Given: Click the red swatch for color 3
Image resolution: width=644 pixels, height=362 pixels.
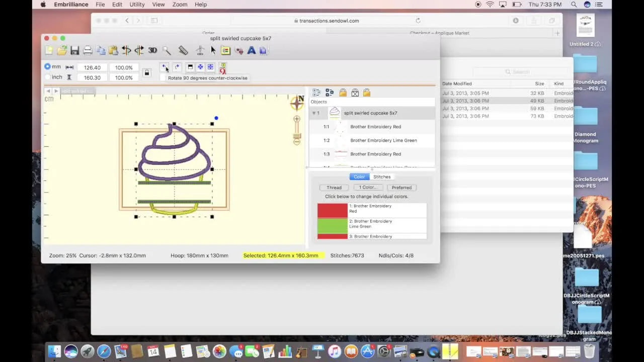Looking at the screenshot, I should tap(332, 236).
